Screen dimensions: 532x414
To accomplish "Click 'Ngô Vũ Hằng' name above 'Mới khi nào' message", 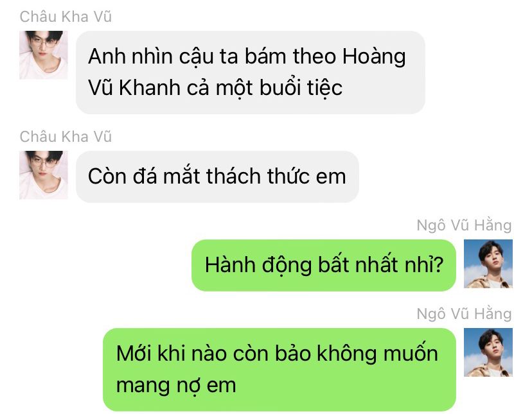I will click(464, 314).
